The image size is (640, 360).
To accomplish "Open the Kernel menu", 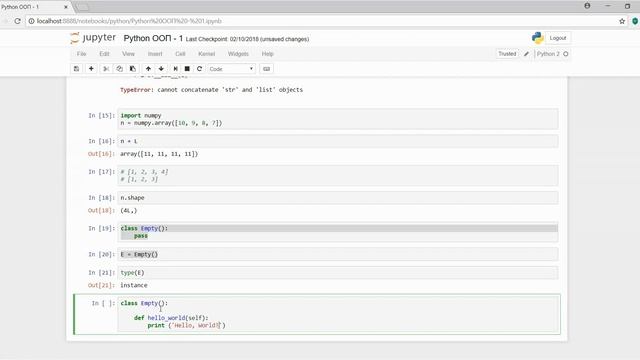I will (x=207, y=54).
